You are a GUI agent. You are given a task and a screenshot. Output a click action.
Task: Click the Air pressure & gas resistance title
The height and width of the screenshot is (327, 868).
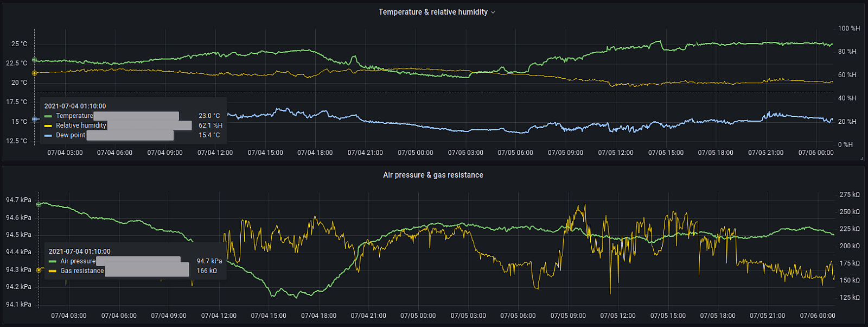tap(433, 175)
